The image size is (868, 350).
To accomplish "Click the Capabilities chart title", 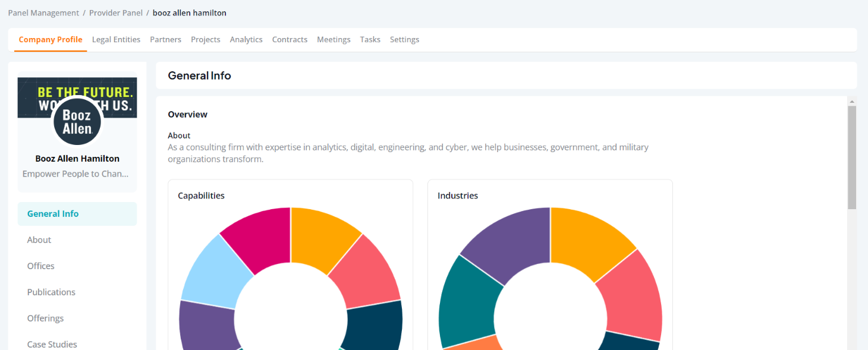I will (201, 196).
